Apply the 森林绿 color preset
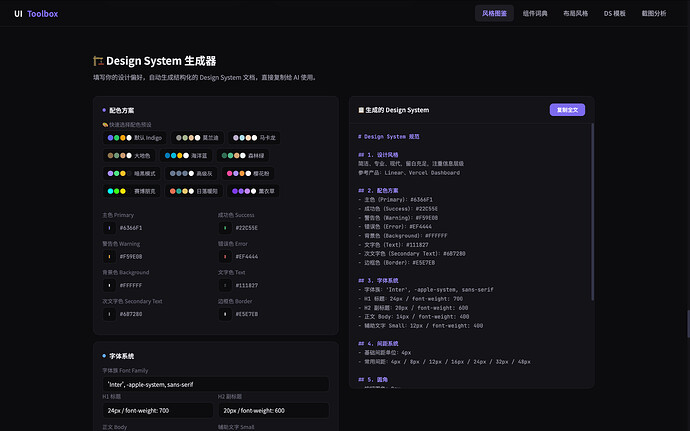The height and width of the screenshot is (431, 690). click(x=242, y=155)
